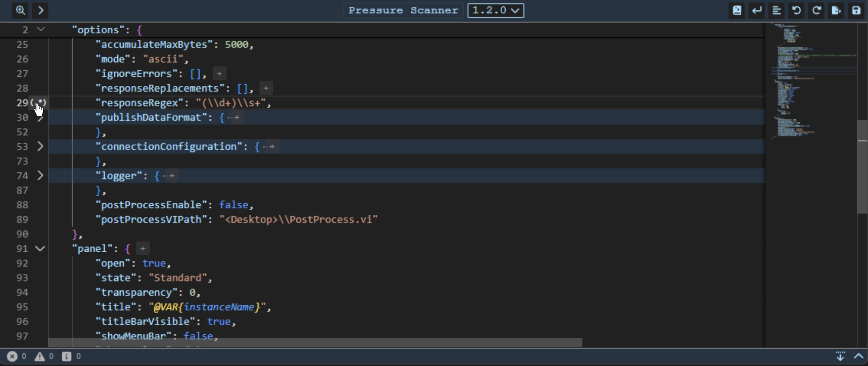Add an item to ignoreErrors array
The image size is (868, 366).
pos(219,74)
